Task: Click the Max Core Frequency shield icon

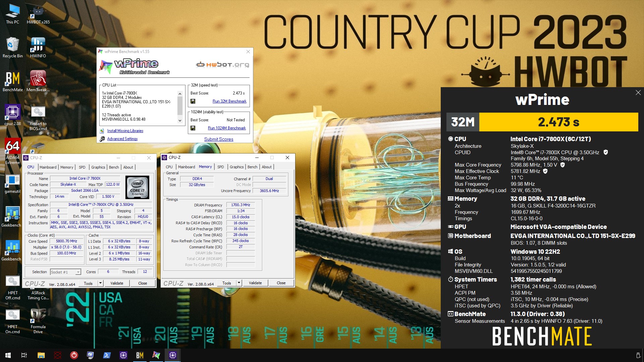Action: pos(562,165)
